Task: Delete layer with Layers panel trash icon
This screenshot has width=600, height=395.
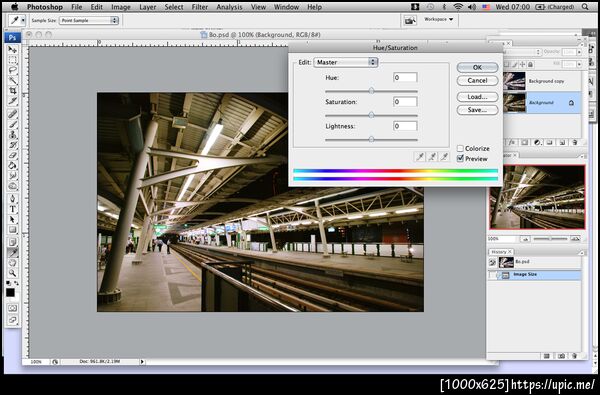Action: coord(574,142)
